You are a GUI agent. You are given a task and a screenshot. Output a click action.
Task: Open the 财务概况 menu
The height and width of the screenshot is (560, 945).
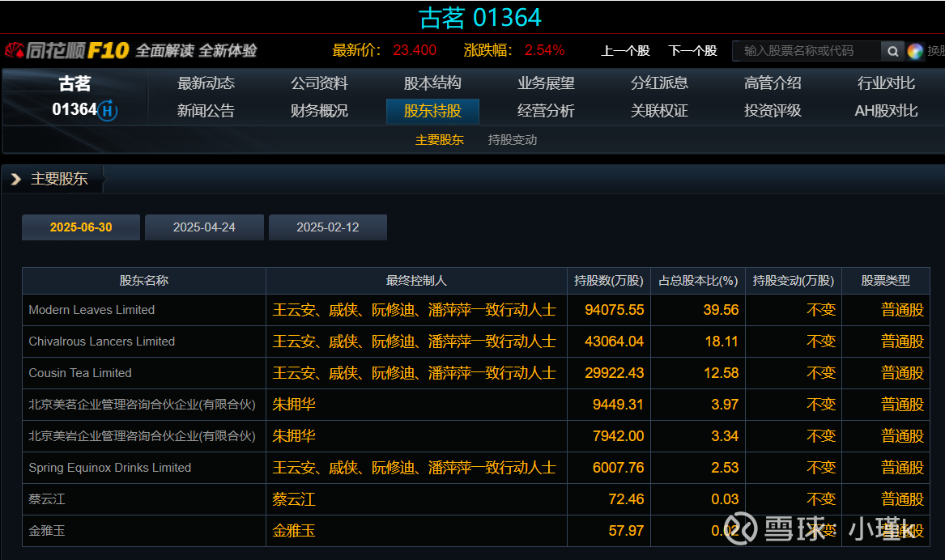coord(319,111)
